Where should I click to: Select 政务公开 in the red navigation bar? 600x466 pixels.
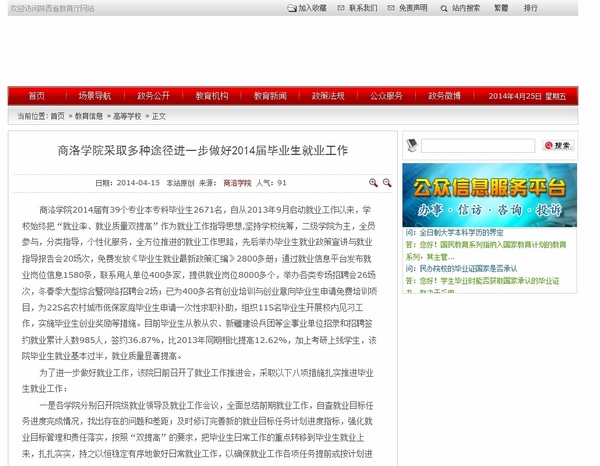[x=154, y=96]
